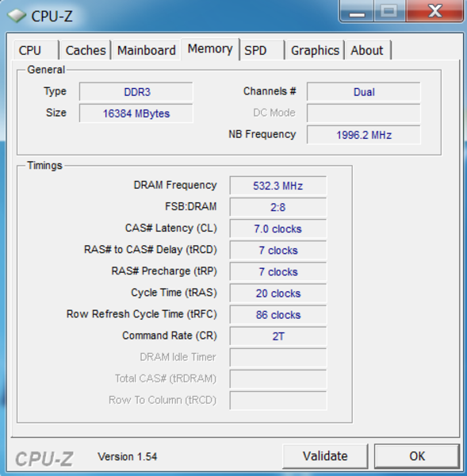Click the NB Frequency value box
This screenshot has height=476, width=467.
click(363, 135)
